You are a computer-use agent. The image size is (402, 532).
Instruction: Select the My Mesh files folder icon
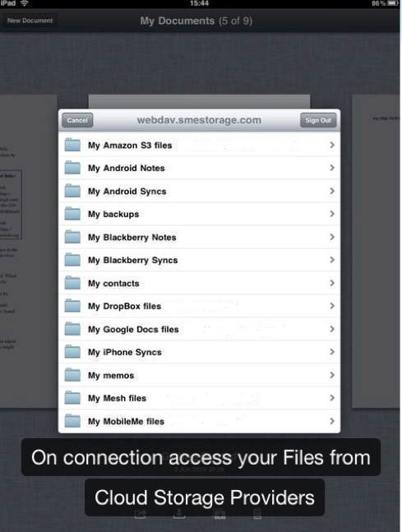72,398
